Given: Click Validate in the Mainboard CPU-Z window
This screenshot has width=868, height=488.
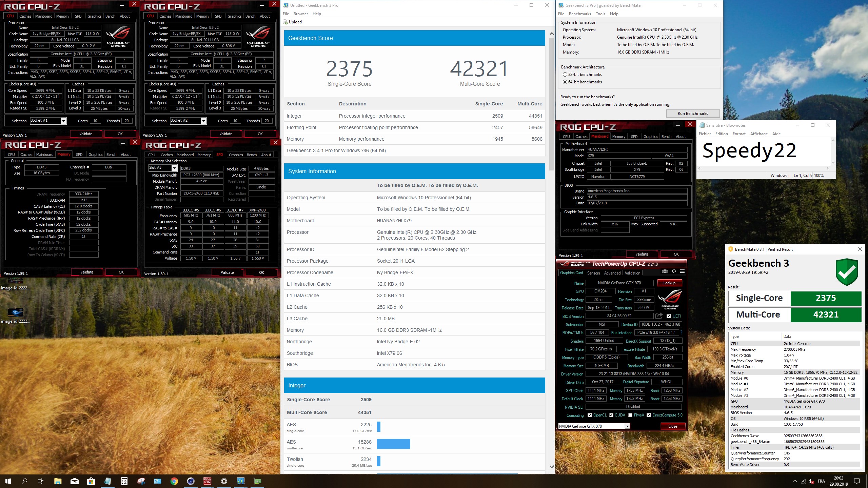Looking at the screenshot, I should point(642,254).
